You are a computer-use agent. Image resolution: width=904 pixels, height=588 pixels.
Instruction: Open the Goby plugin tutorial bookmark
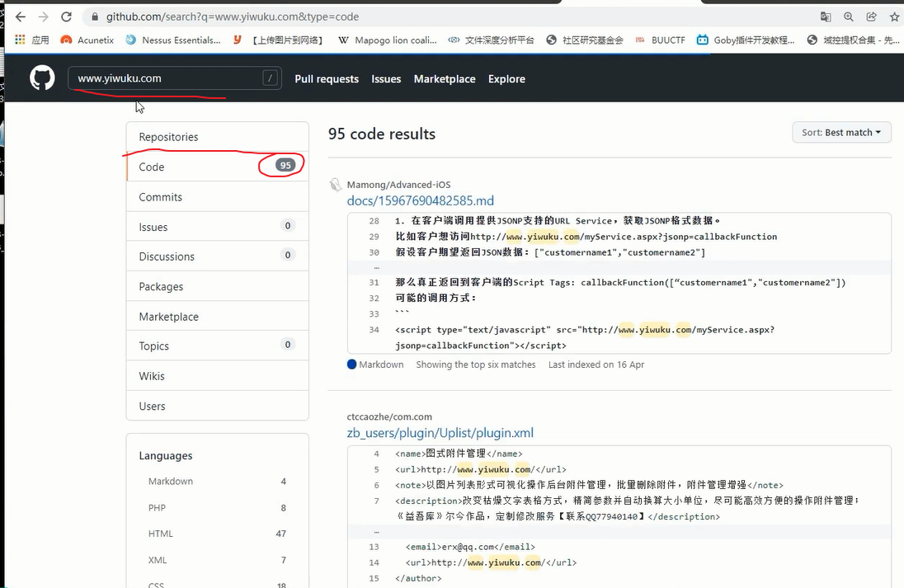746,40
